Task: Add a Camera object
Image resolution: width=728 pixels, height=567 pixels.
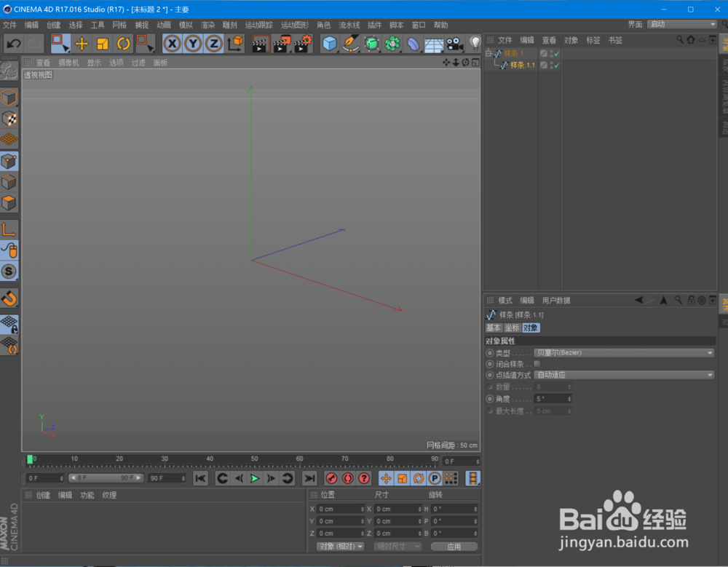Action: pos(455,44)
